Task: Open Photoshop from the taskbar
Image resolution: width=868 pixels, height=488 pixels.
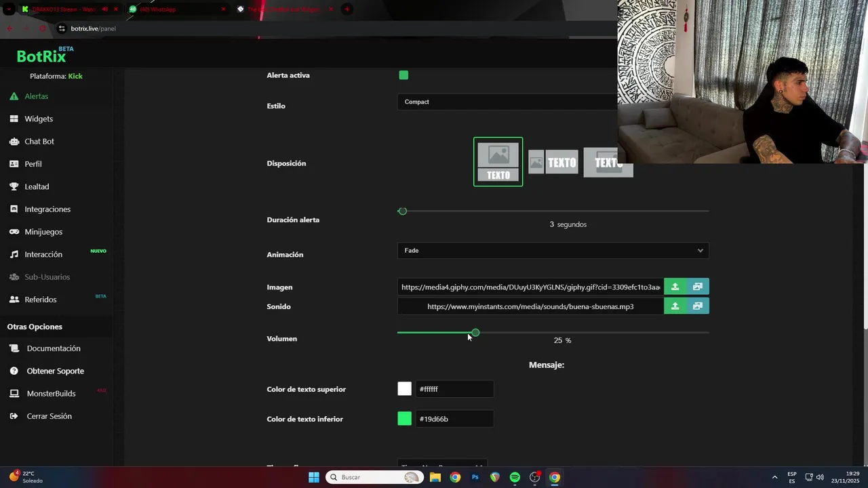Action: click(475, 477)
